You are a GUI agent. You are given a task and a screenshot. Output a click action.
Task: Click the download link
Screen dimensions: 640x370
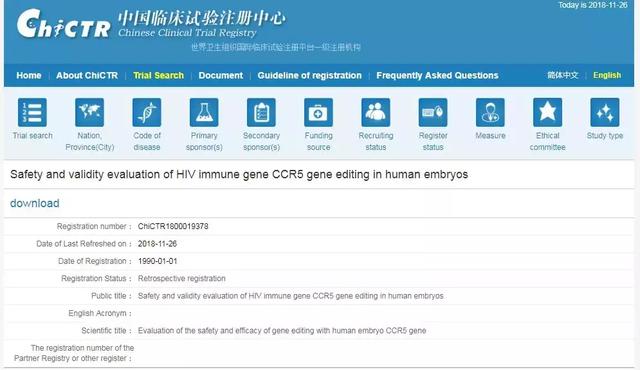tap(35, 203)
